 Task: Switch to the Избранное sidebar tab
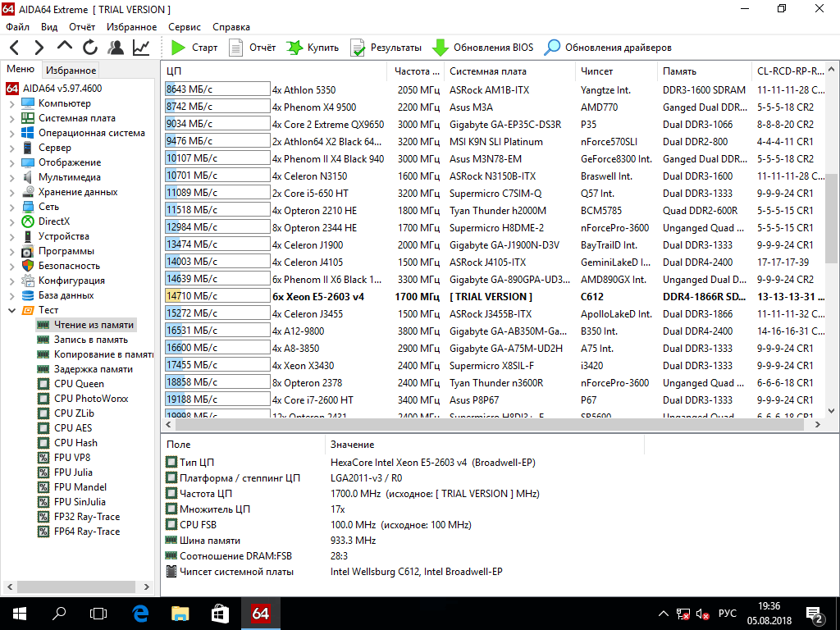pyautogui.click(x=71, y=71)
